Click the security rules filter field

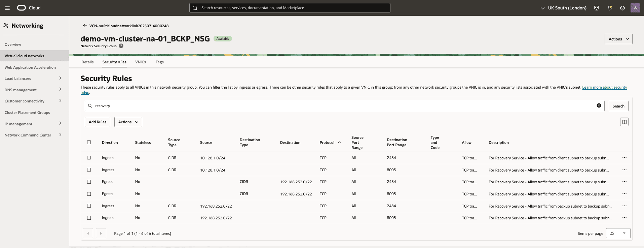click(344, 106)
